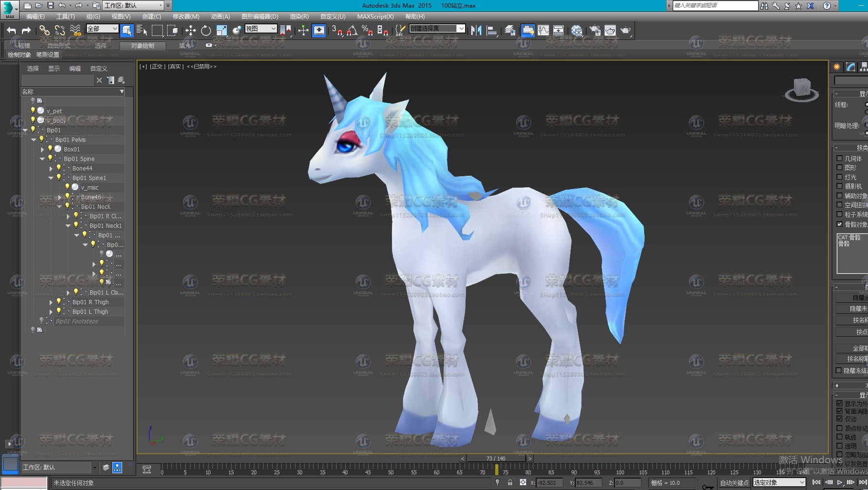Screen dimensions: 868x490
Task: Click the X coordinate input field
Action: [550, 483]
